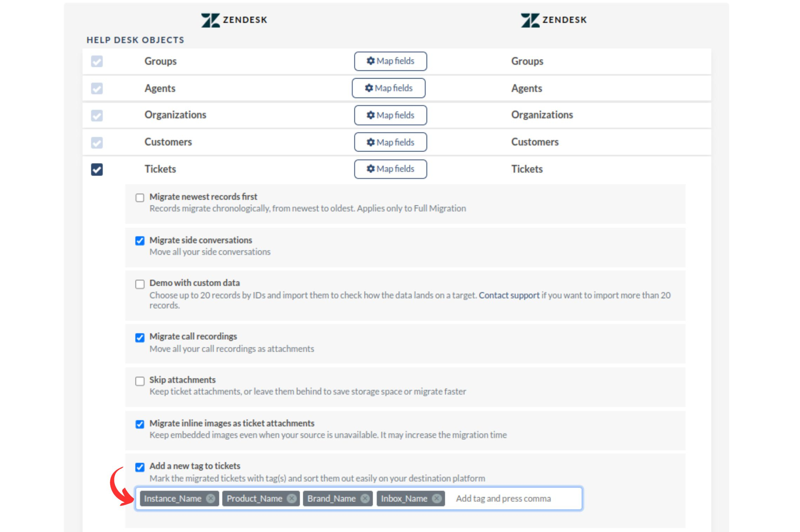The width and height of the screenshot is (800, 532).
Task: Open Map fields for Tickets
Action: (x=391, y=169)
